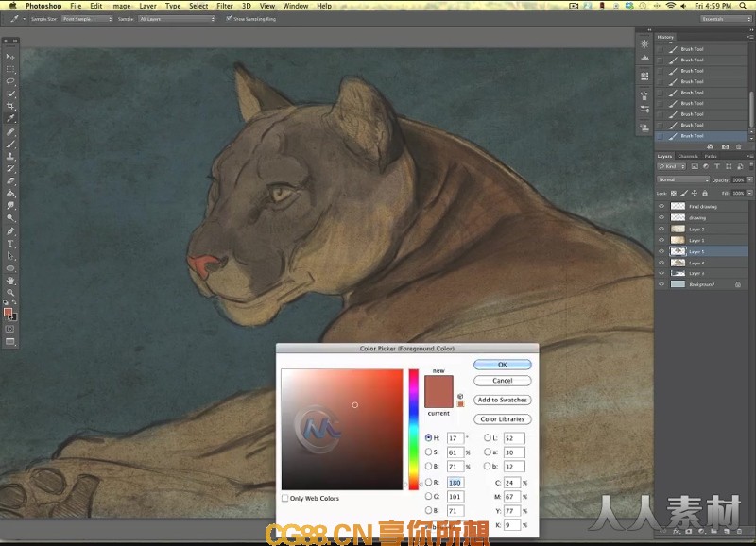This screenshot has width=756, height=546.
Task: Select the Path Selection tool
Action: tap(10, 256)
